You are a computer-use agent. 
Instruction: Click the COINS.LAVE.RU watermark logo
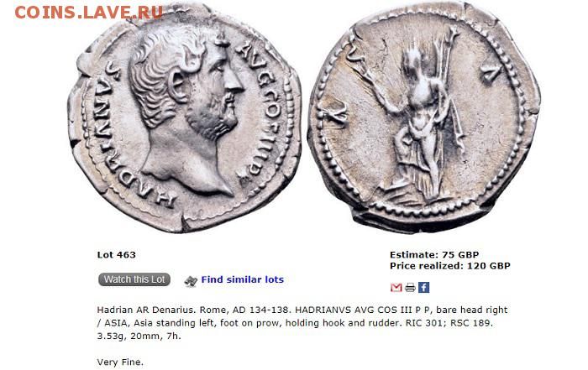[x=88, y=13]
